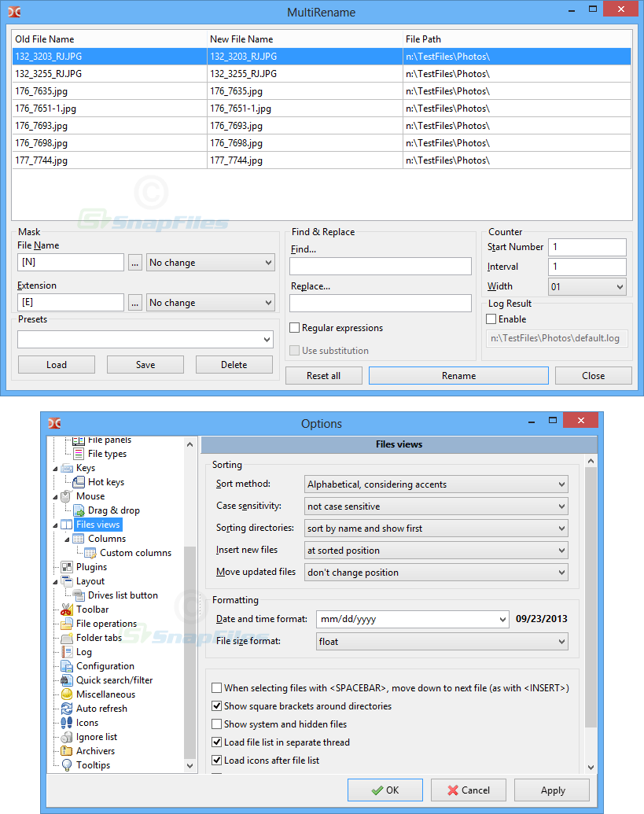Click the Toolbar icon in tree
Viewport: 644px width, 814px height.
[x=66, y=610]
